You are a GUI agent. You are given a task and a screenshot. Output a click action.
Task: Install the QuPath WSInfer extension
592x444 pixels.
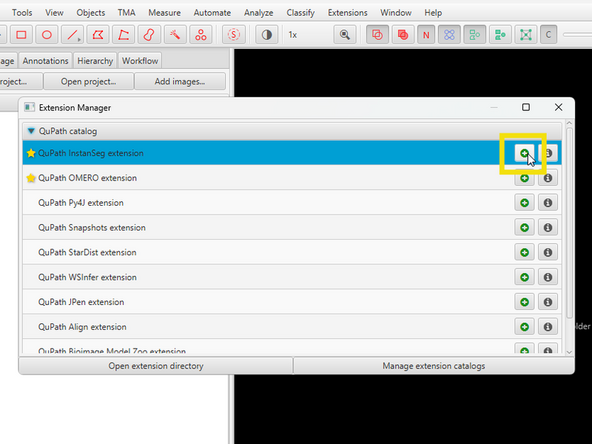(x=524, y=278)
